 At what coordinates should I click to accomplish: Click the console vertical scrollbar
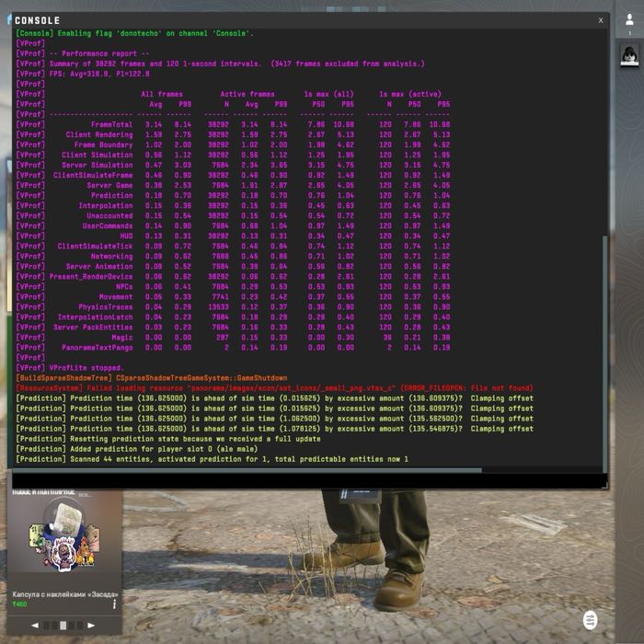coord(604,353)
